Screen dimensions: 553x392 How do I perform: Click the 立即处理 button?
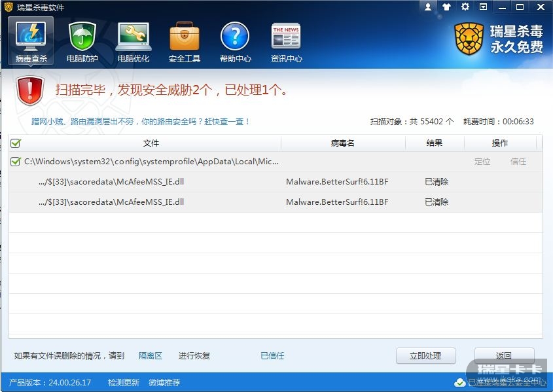pos(425,356)
